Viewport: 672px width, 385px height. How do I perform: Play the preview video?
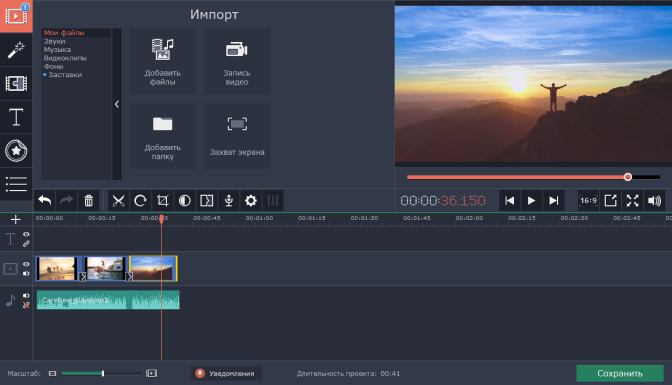531,200
